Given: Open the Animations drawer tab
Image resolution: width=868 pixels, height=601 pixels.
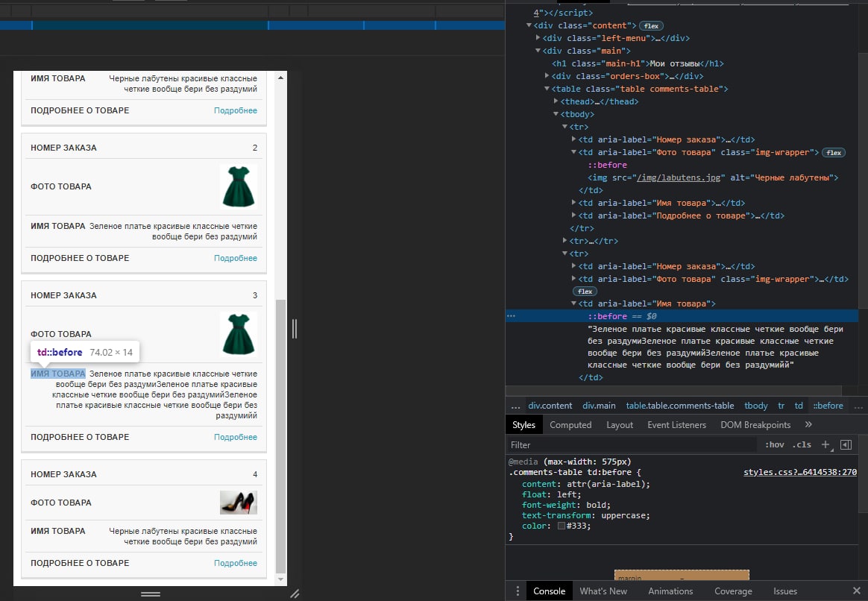Looking at the screenshot, I should click(x=670, y=591).
